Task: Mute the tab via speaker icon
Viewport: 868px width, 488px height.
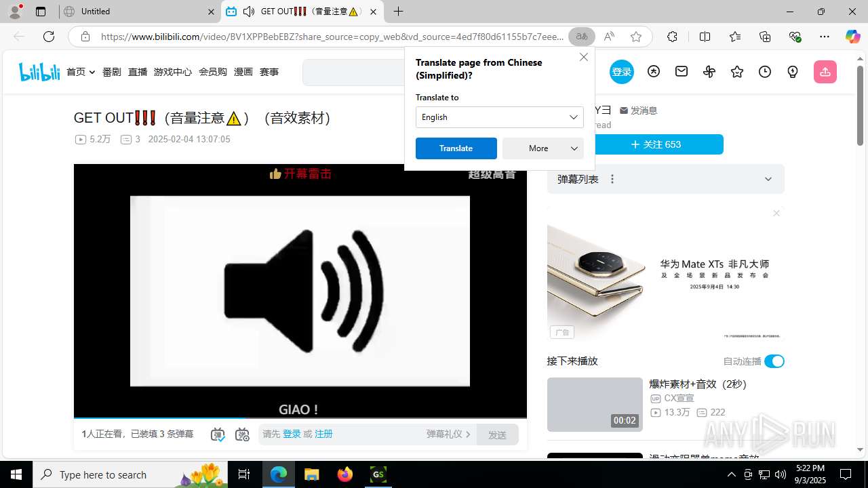Action: point(249,12)
